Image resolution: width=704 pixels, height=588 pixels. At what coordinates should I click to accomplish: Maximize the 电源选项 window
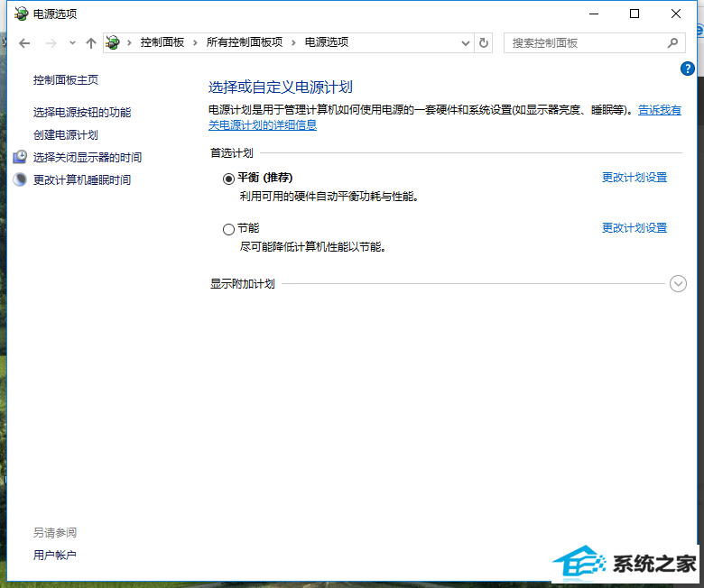click(635, 14)
